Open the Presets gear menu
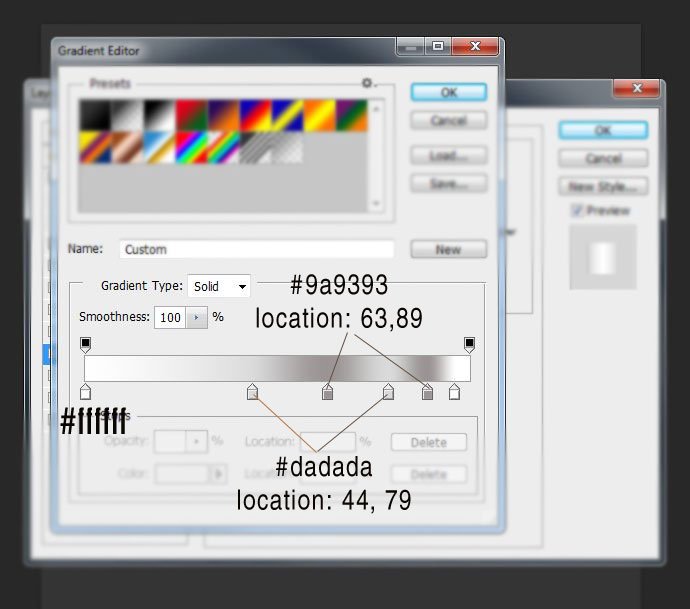 coord(367,83)
